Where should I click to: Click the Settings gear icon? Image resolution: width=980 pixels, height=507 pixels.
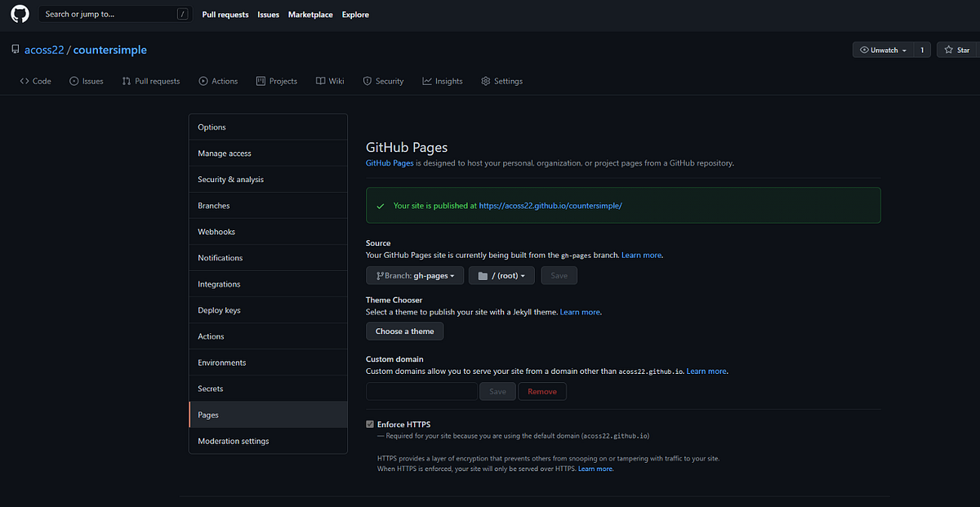pos(485,80)
